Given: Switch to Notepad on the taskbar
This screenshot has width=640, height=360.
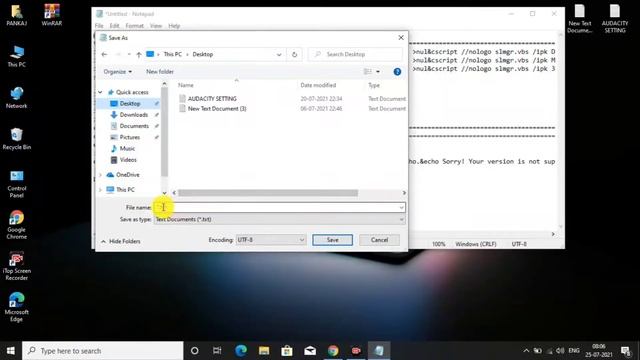Looking at the screenshot, I should tap(379, 351).
